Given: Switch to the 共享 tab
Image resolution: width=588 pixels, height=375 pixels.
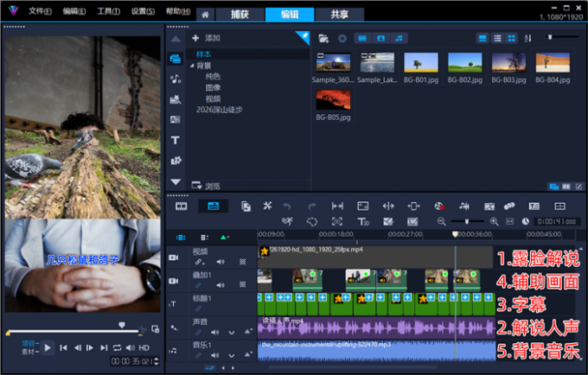Looking at the screenshot, I should coord(339,14).
